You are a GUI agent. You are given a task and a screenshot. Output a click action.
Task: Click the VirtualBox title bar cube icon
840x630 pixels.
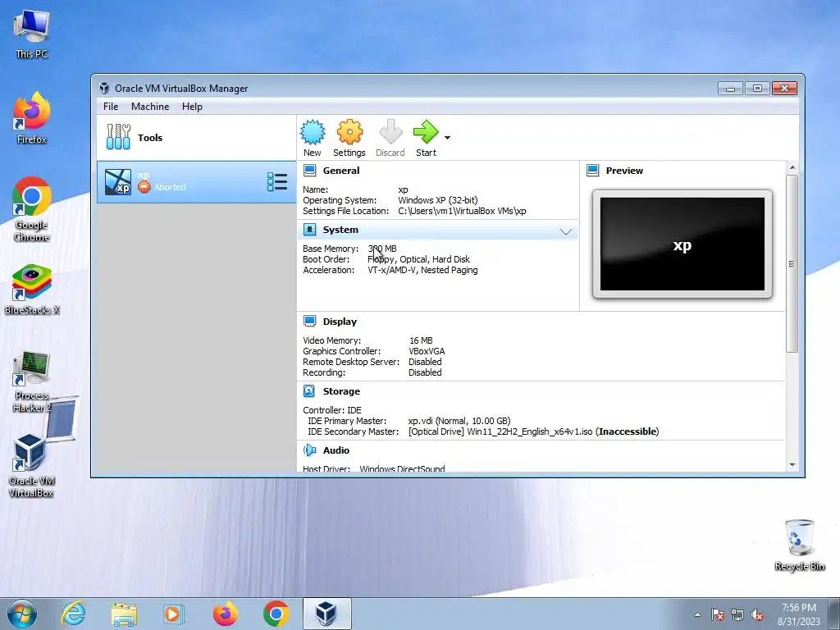pos(104,89)
